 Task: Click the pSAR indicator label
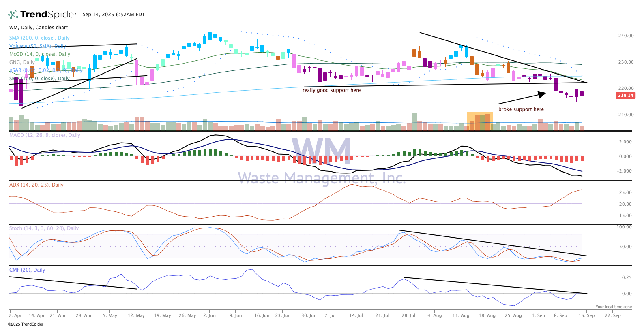pos(45,70)
